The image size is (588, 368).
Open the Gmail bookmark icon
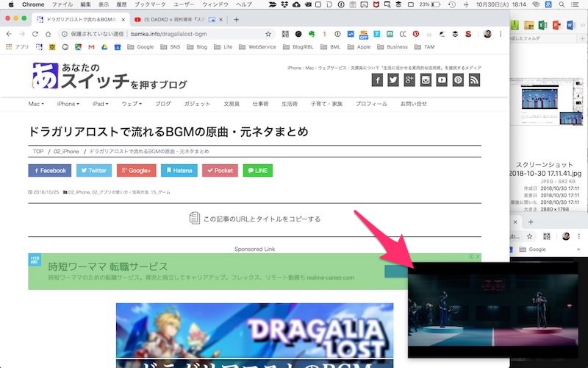(91, 47)
